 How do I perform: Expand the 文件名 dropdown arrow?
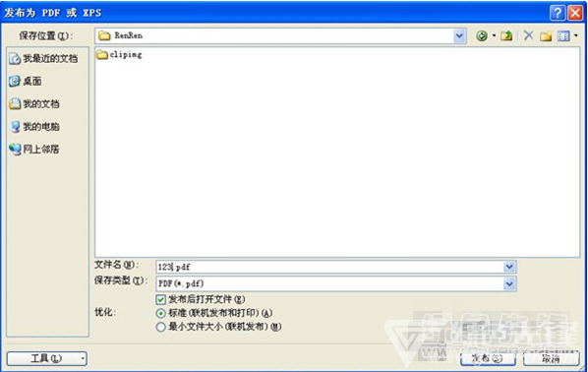pyautogui.click(x=509, y=267)
